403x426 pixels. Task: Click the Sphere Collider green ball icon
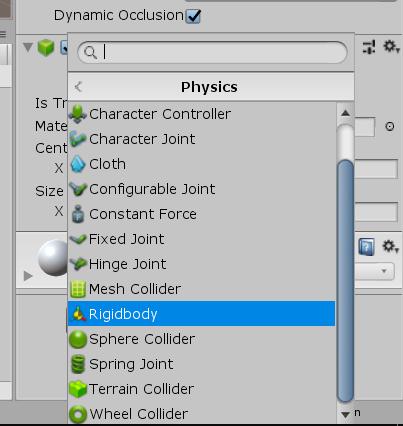click(78, 339)
